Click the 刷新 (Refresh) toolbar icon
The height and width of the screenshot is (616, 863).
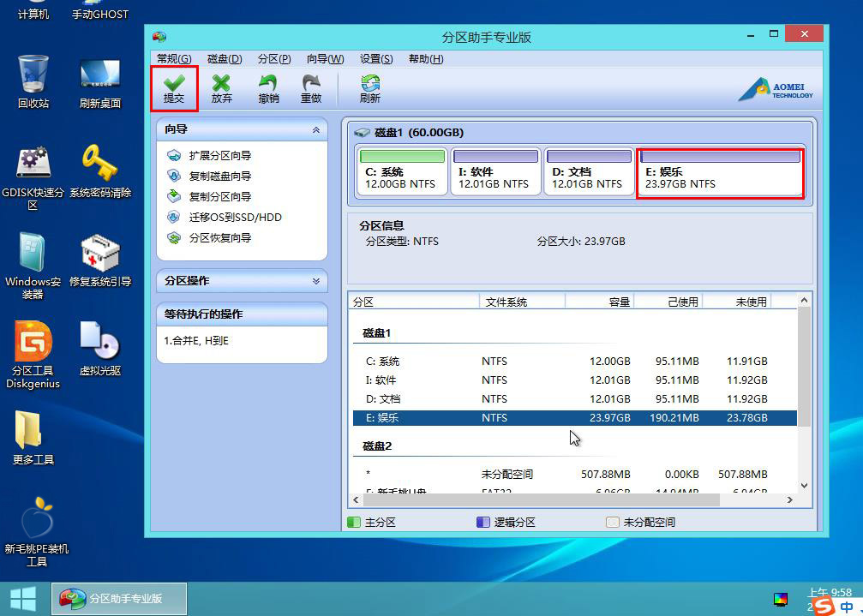click(370, 88)
